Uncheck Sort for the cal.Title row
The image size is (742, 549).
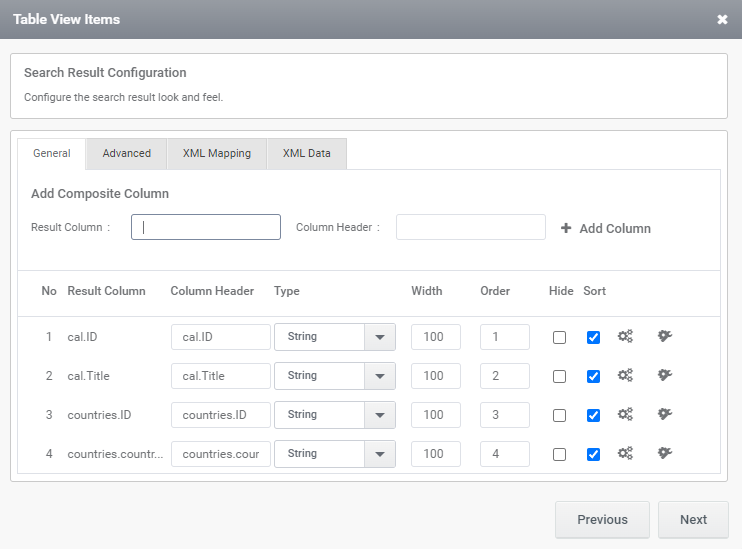pyautogui.click(x=593, y=376)
